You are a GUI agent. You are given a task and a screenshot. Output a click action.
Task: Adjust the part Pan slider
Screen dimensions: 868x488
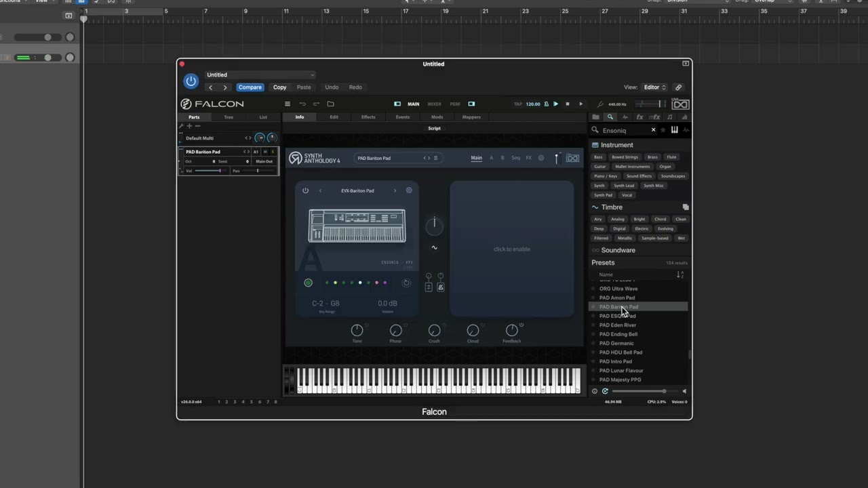pos(259,171)
